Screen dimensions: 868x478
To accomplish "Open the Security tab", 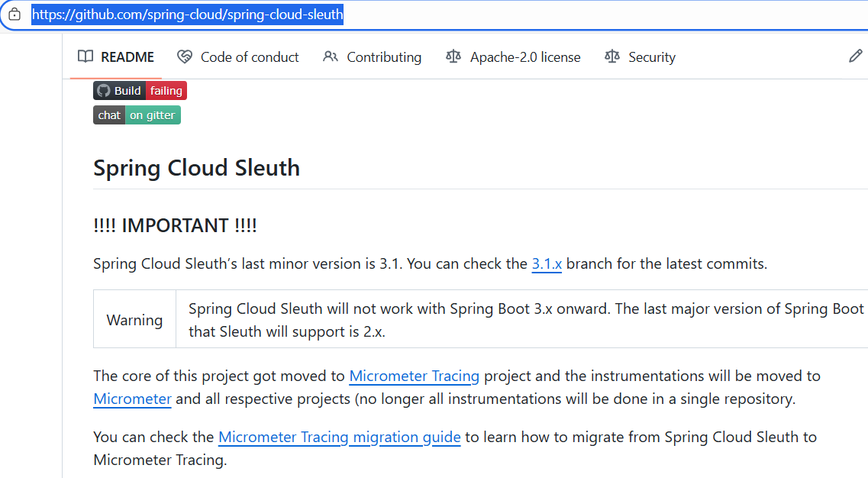I will click(641, 57).
